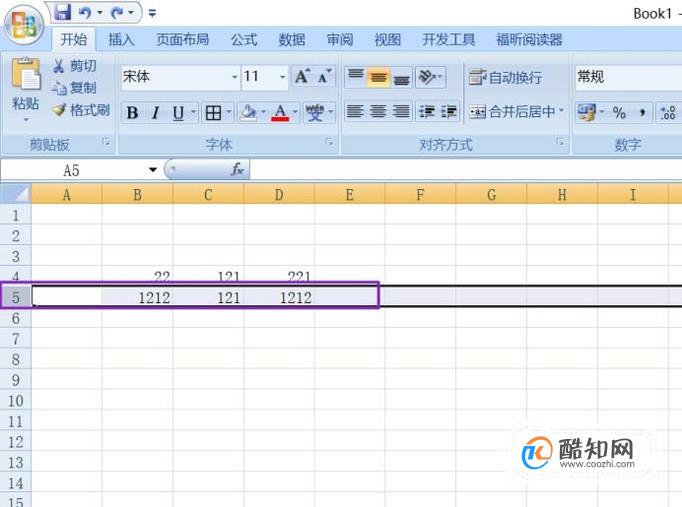The width and height of the screenshot is (682, 507).
Task: Click Merge and Center (合并后居中)
Action: (x=512, y=112)
